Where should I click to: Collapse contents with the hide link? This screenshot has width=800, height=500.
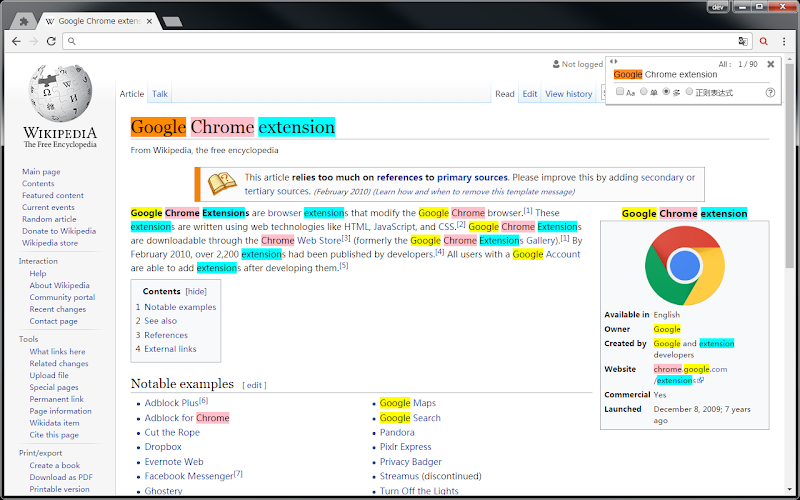pos(196,291)
